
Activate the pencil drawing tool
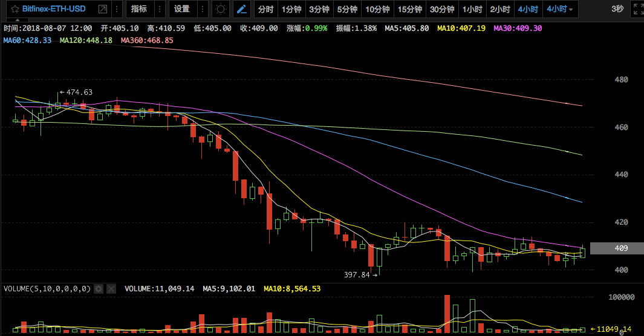[x=242, y=9]
